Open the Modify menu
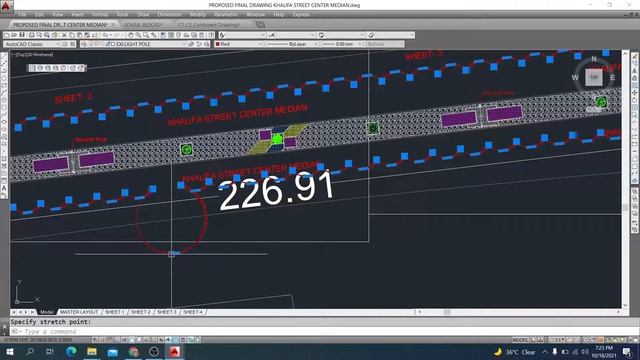Viewport: 640px width, 360px height. 198,14
